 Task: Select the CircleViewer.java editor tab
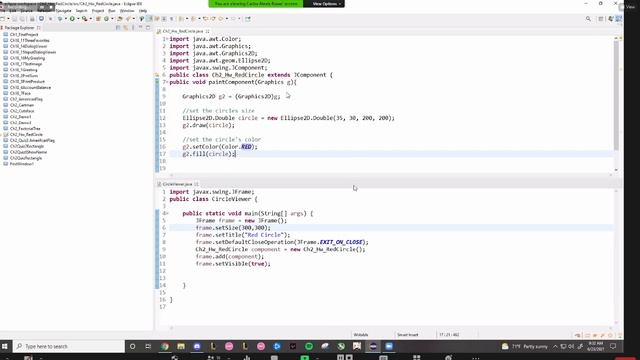[177, 184]
